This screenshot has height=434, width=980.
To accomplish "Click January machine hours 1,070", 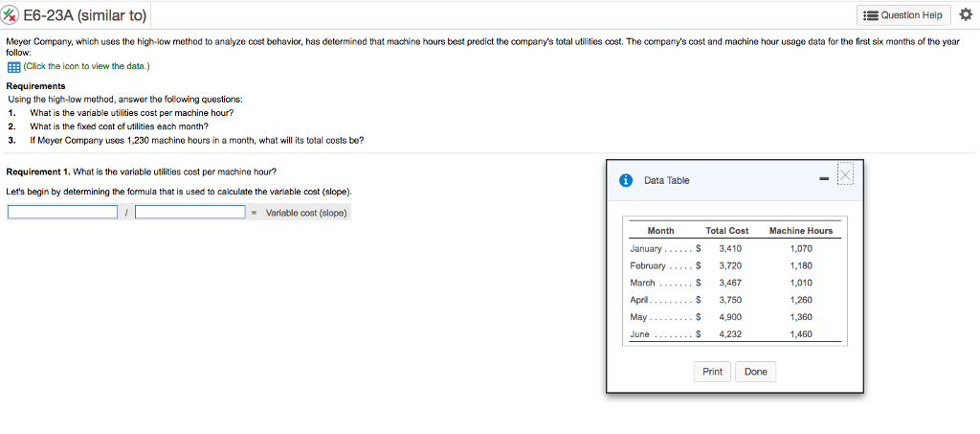I will pos(801,248).
